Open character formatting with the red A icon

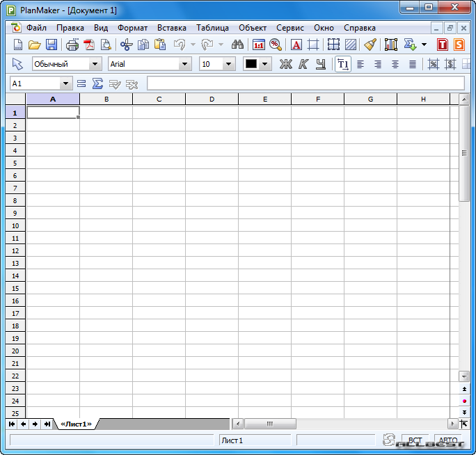click(x=296, y=45)
